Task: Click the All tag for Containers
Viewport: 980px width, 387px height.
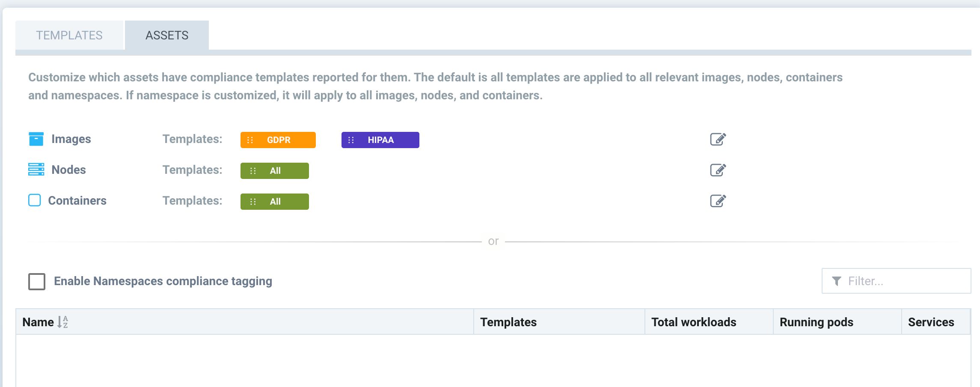Action: tap(274, 201)
